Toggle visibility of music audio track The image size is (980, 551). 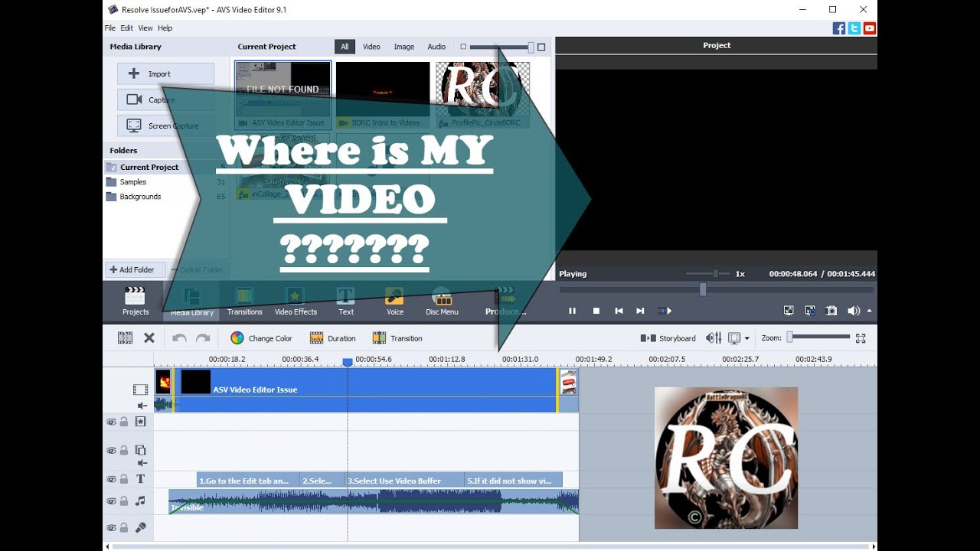pos(111,501)
